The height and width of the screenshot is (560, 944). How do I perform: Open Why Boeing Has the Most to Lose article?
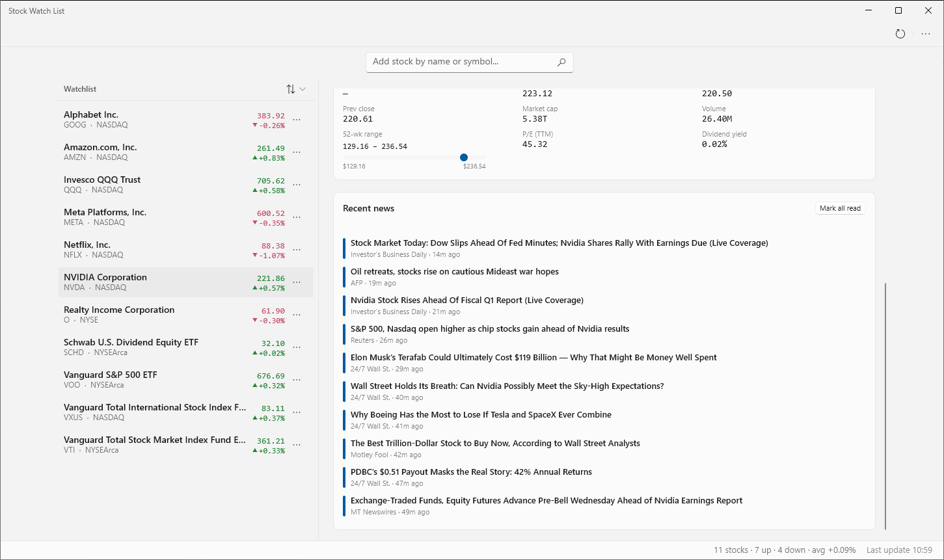coord(481,415)
